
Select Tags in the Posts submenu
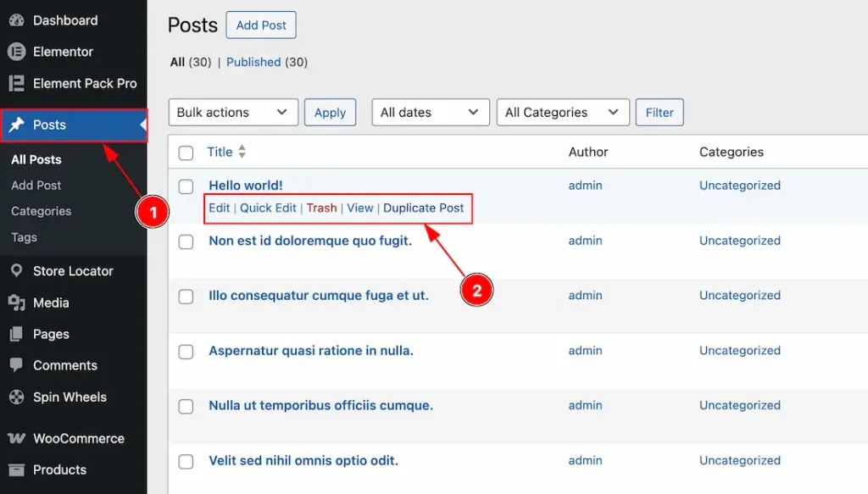[x=24, y=237]
